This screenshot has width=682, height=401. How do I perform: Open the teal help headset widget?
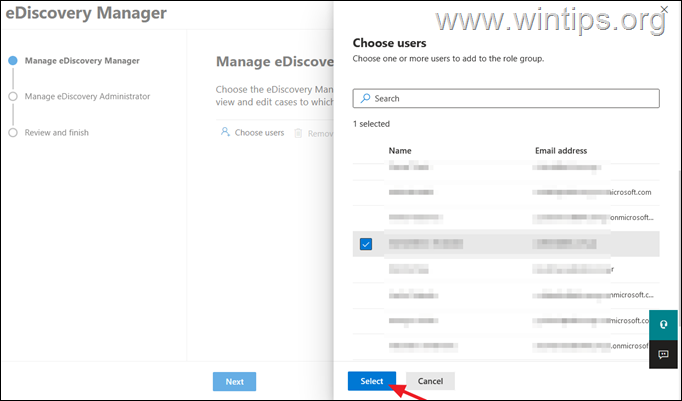coord(663,324)
